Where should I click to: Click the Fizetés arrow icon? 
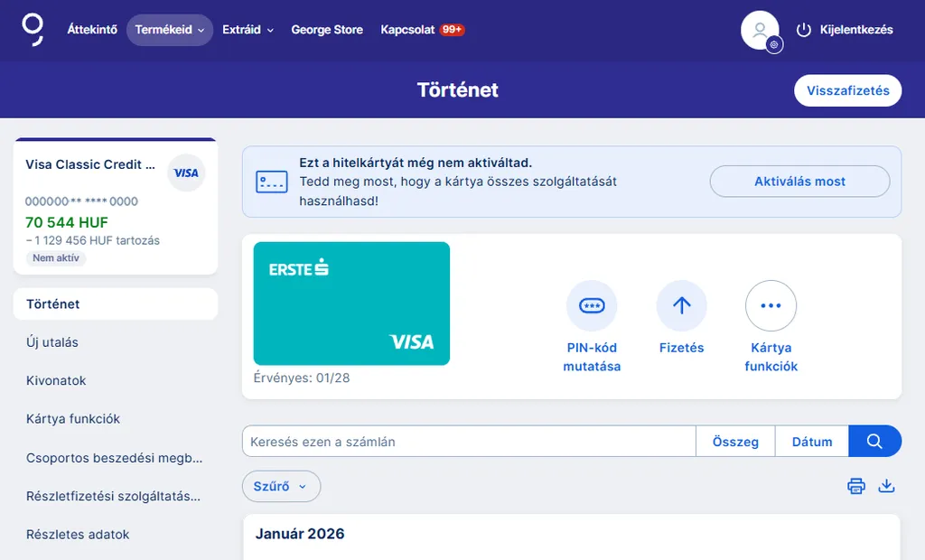(x=681, y=306)
